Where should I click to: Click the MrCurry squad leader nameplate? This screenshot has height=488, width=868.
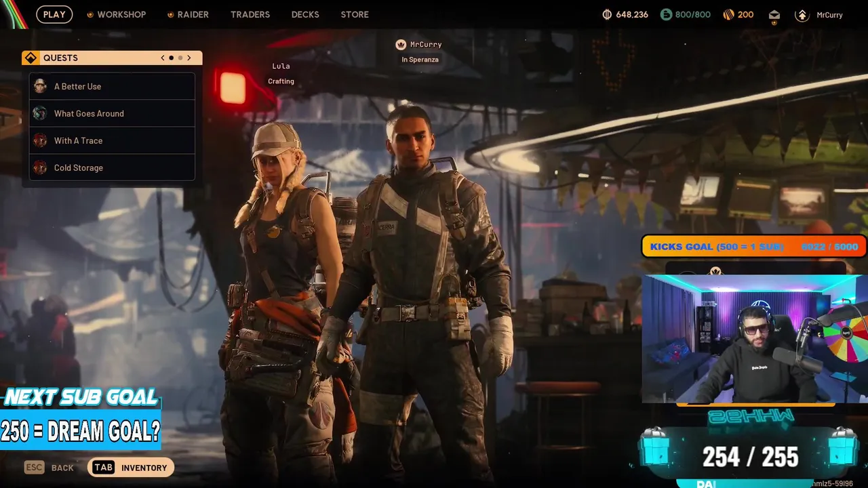tap(426, 45)
